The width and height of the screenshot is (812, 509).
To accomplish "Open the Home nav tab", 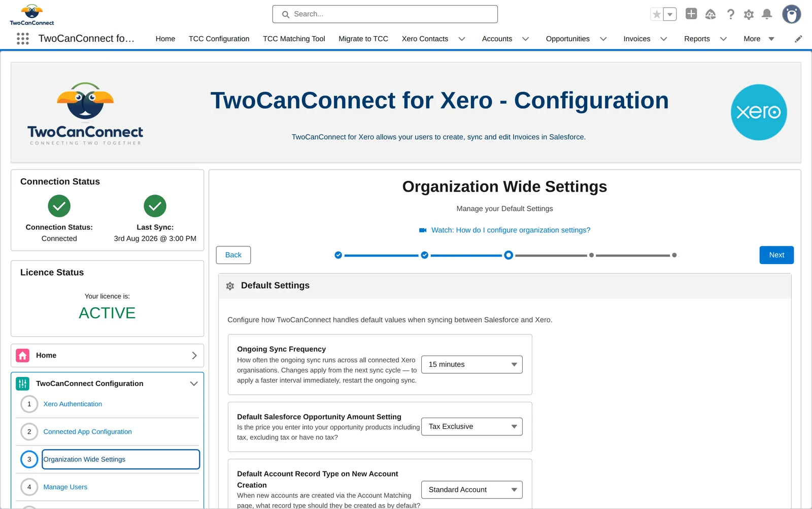I will [x=165, y=39].
